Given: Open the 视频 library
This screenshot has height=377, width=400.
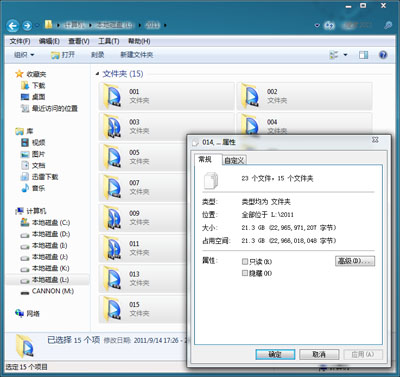Looking at the screenshot, I should click(33, 143).
